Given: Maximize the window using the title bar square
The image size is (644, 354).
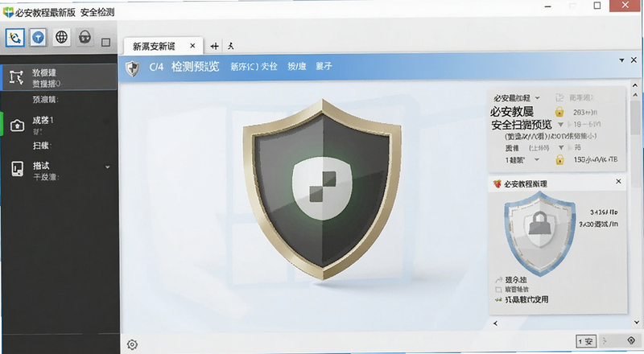Looking at the screenshot, I should [x=597, y=6].
